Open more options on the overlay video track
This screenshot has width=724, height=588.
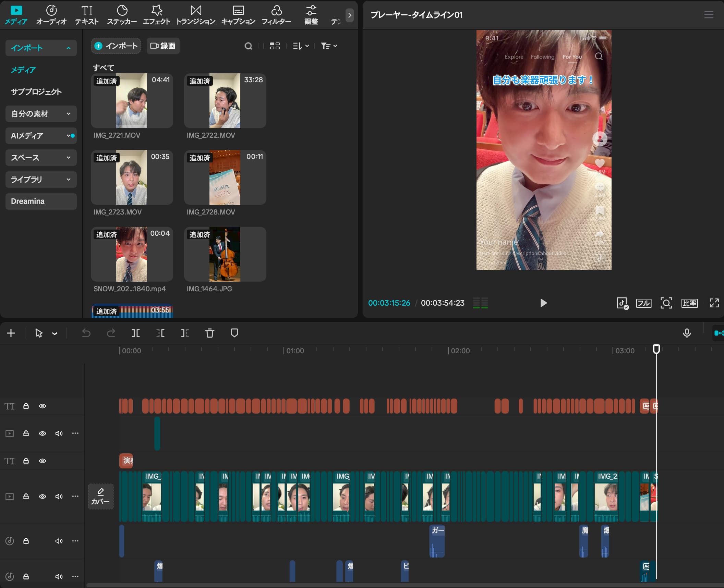75,433
